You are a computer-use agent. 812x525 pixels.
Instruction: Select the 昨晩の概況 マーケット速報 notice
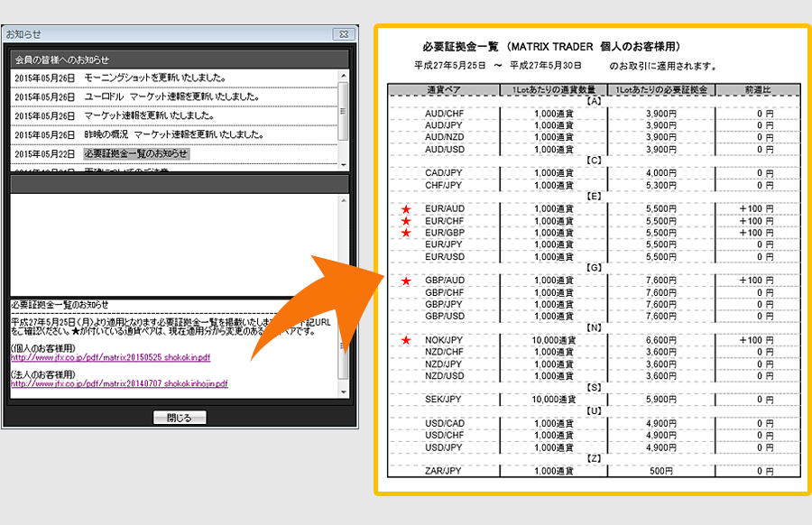pyautogui.click(x=174, y=134)
